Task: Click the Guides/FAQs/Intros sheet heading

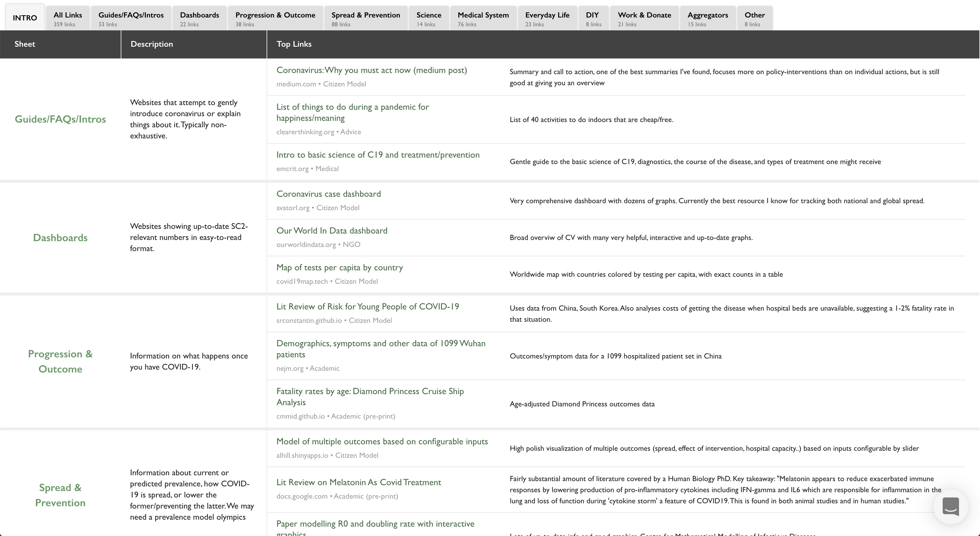Action: (60, 119)
